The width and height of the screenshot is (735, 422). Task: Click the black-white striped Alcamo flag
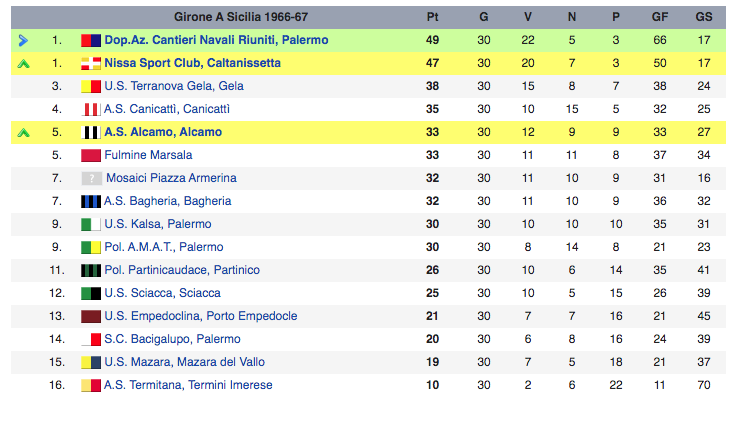(x=91, y=132)
